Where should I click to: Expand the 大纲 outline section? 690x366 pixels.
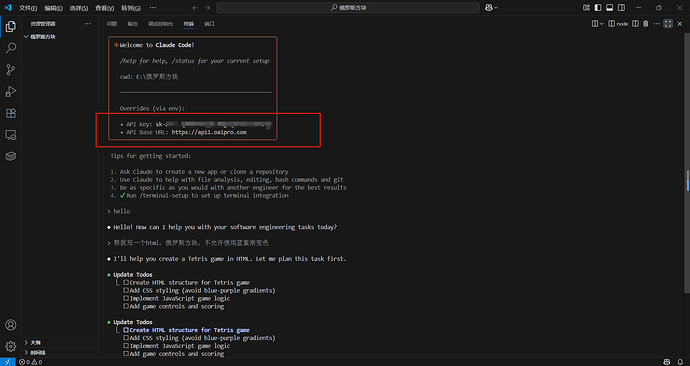click(x=59, y=342)
